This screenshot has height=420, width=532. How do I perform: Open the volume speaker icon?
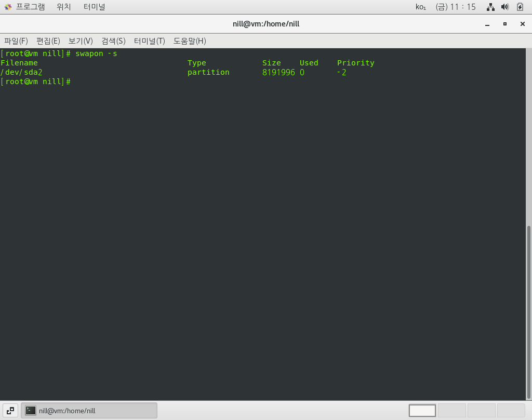(x=505, y=7)
